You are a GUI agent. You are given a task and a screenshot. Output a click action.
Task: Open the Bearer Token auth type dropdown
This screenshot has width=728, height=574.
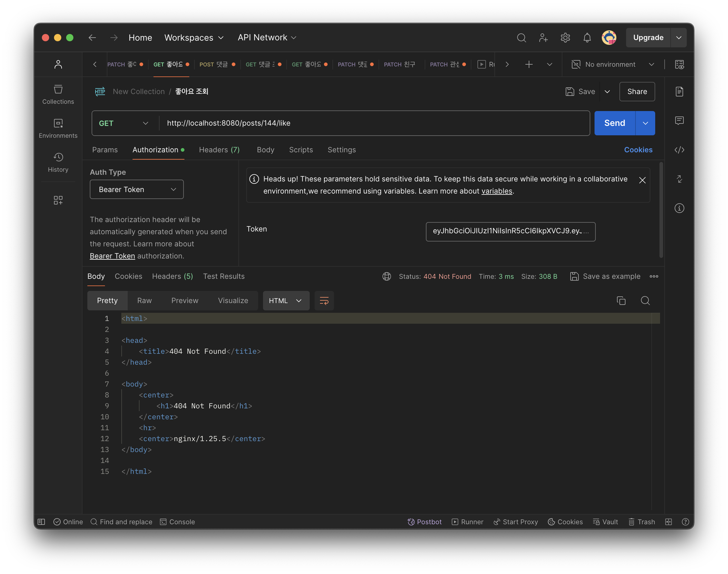[137, 190]
